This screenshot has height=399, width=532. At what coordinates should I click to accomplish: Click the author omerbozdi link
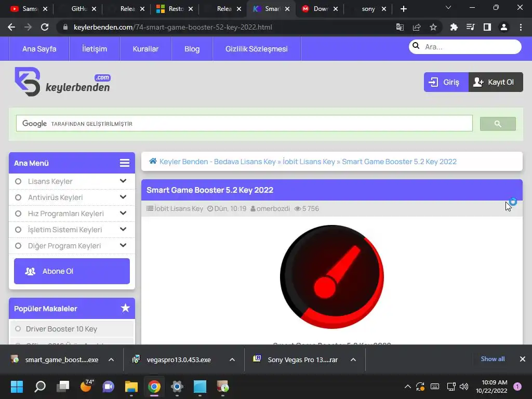click(273, 209)
